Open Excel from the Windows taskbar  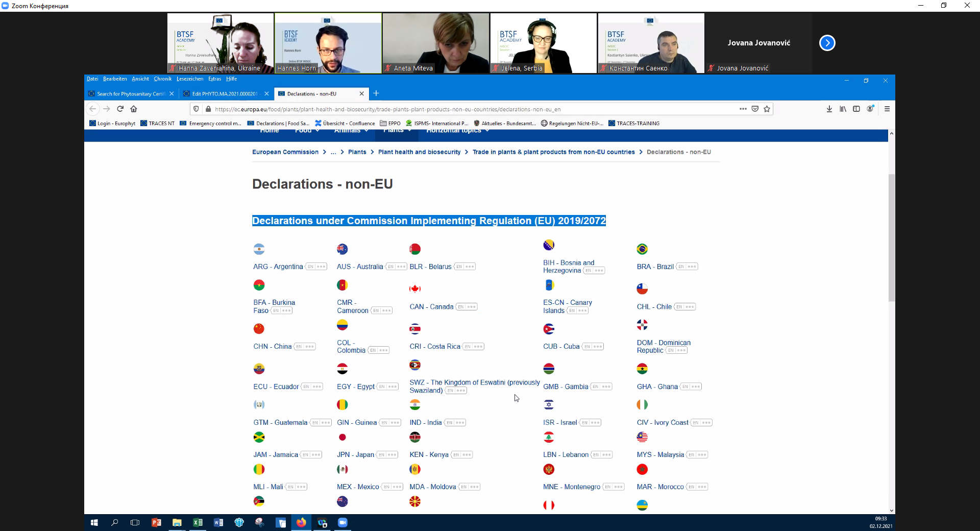(198, 522)
